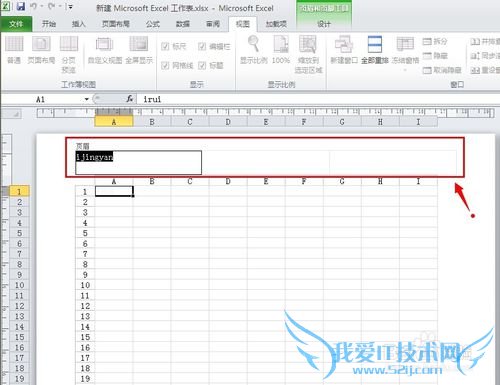Zoom to selection (缩放到选定区域)

[x=308, y=54]
